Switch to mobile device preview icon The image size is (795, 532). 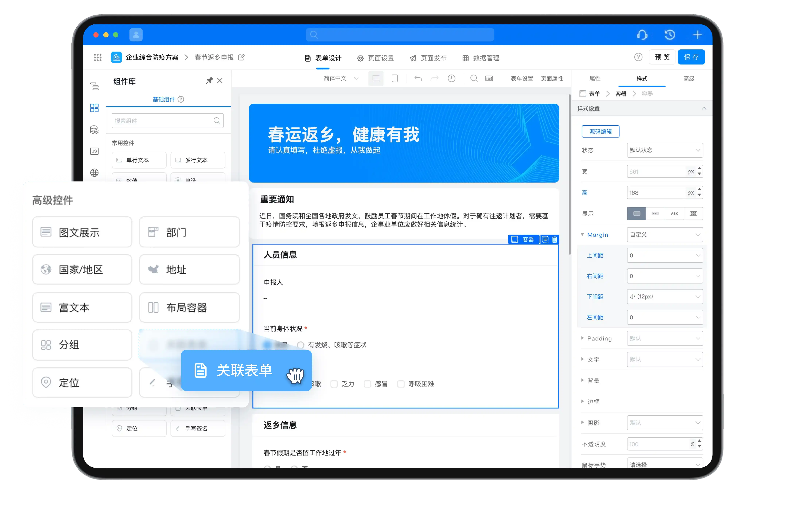coord(394,78)
